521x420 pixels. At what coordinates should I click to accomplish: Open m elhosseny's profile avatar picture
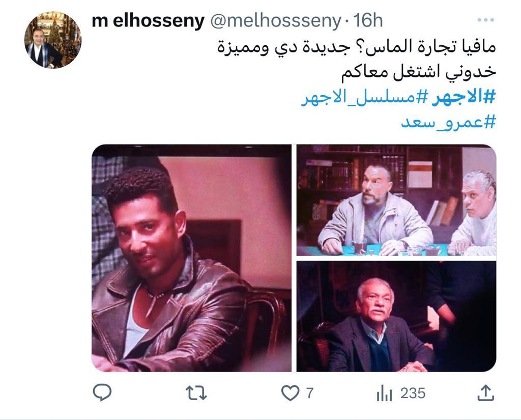[x=53, y=40]
